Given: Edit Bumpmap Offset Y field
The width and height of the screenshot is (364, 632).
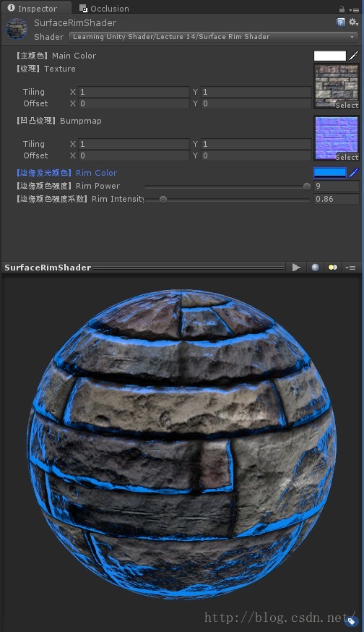Looking at the screenshot, I should pos(256,155).
